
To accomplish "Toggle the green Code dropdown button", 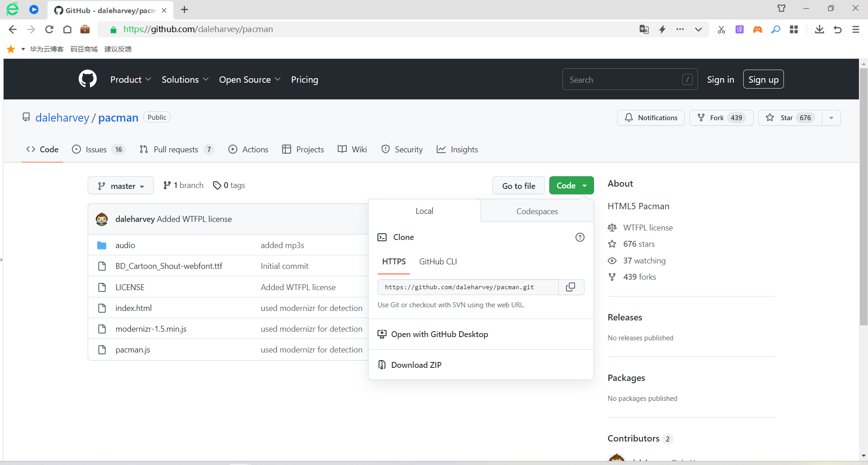I will pos(571,186).
